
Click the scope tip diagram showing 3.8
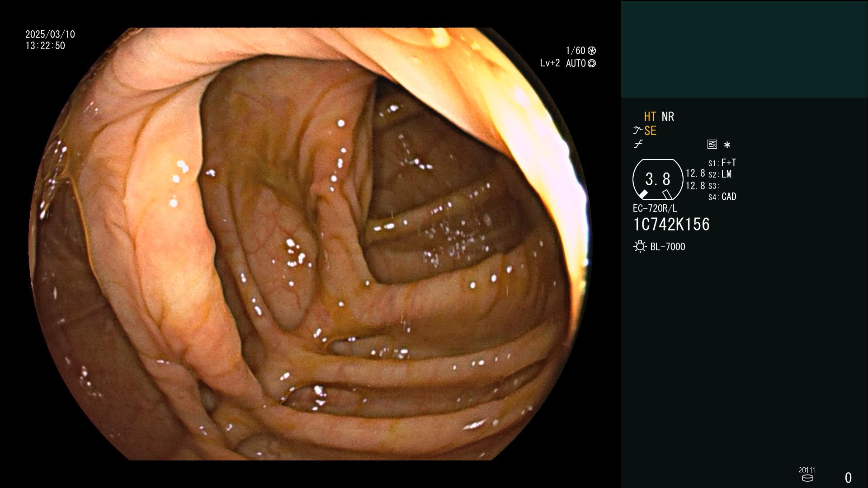[x=658, y=179]
